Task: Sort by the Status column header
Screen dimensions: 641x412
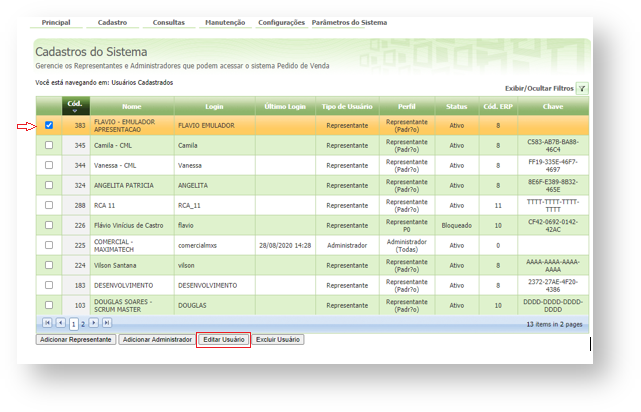Action: 457,106
